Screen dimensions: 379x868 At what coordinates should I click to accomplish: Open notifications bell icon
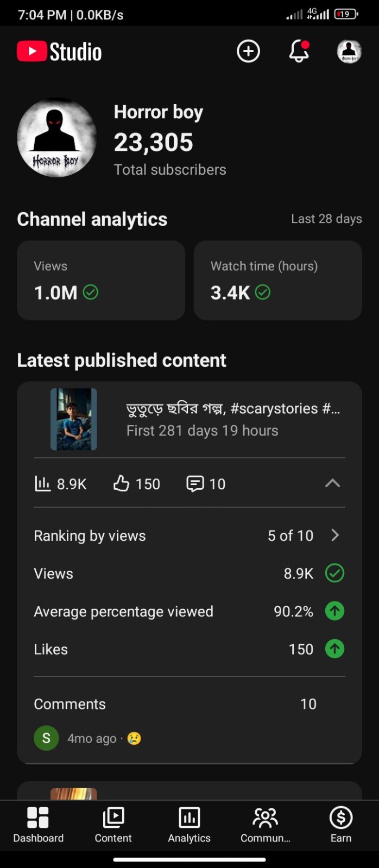click(299, 52)
